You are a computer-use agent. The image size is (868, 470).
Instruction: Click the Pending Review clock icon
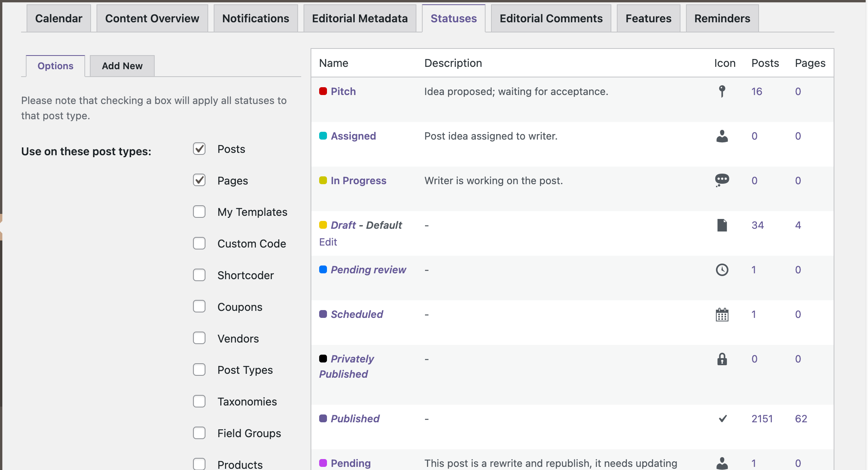(x=722, y=270)
